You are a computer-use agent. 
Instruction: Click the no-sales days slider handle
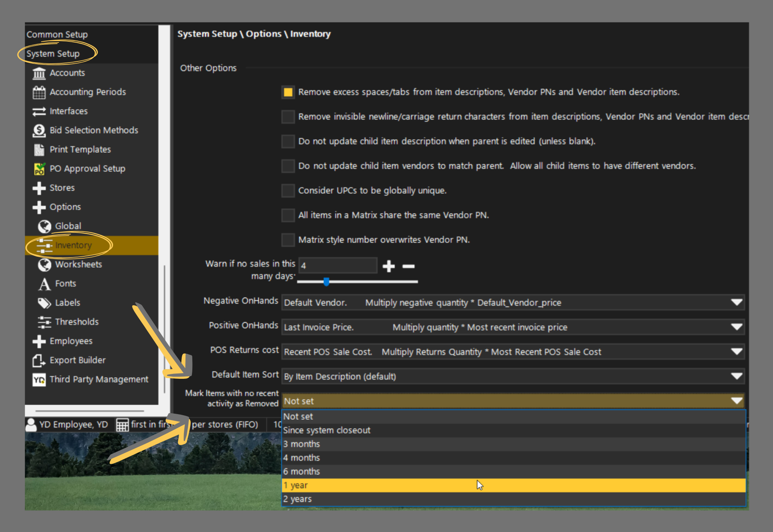(326, 282)
